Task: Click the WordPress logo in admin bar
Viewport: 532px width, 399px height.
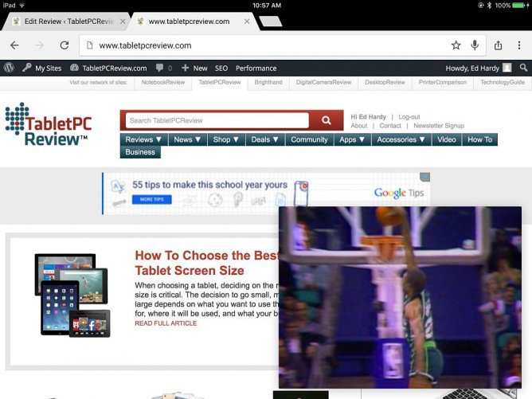Action: [x=9, y=68]
